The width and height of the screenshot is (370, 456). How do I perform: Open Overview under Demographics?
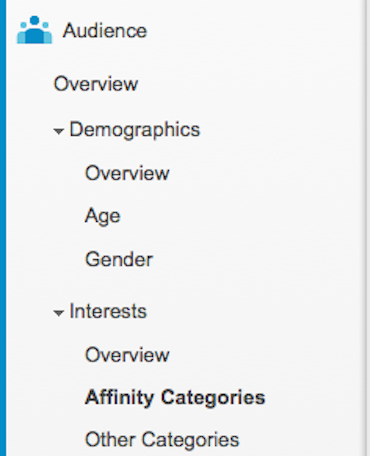pyautogui.click(x=127, y=173)
